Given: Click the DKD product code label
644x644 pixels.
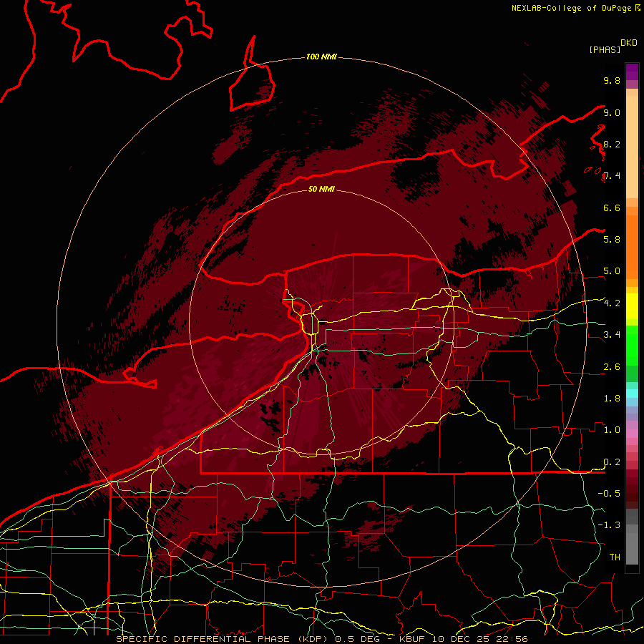Looking at the screenshot, I should [629, 43].
